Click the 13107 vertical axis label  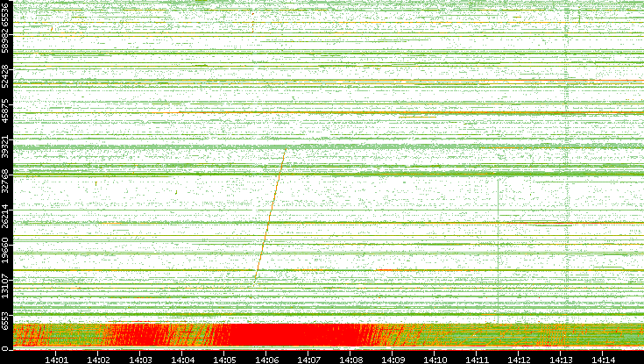(6, 285)
